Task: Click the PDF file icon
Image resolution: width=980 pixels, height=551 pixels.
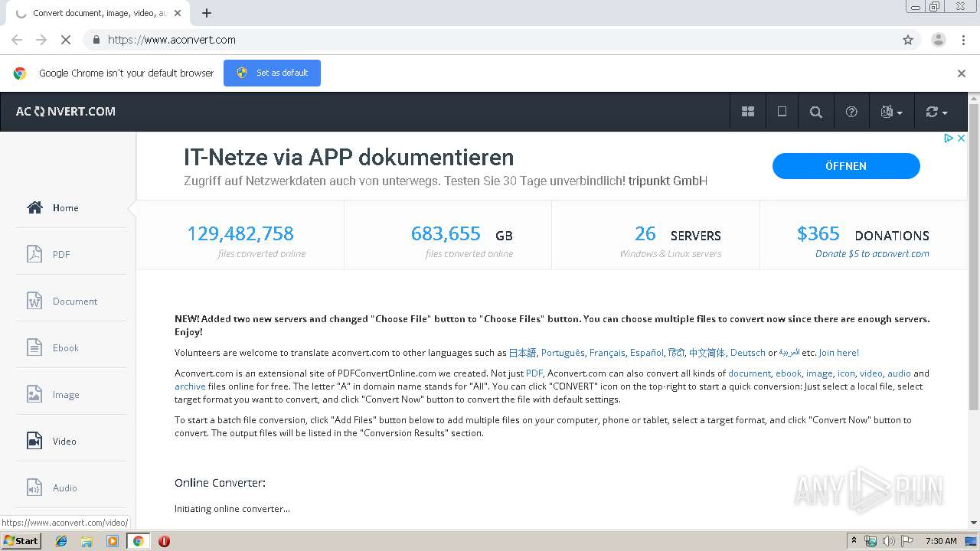Action: pos(34,253)
